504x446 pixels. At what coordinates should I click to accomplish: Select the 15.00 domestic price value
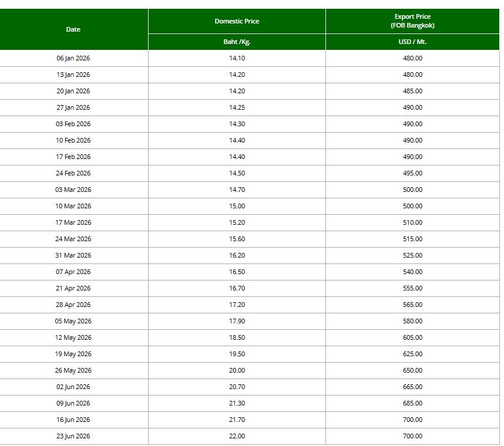click(x=237, y=206)
